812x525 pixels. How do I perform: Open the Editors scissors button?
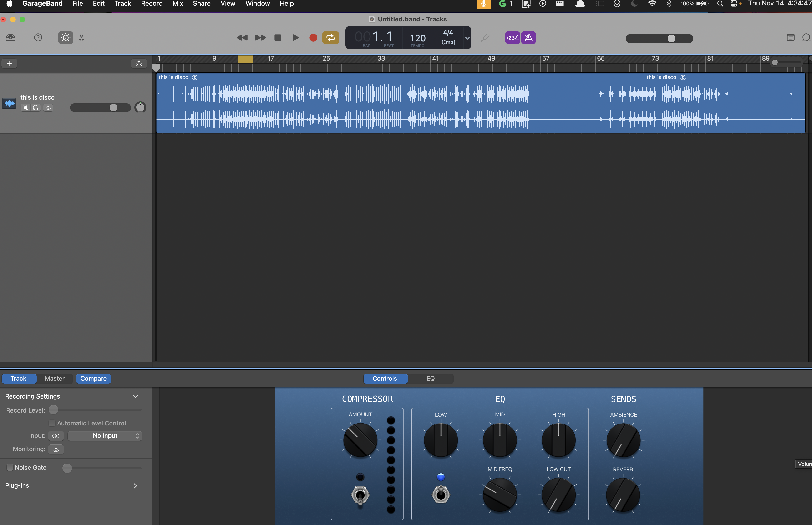point(81,37)
